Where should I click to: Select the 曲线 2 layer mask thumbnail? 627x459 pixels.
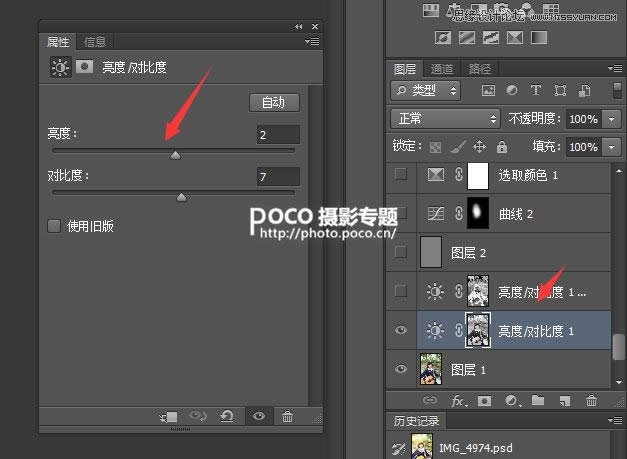point(478,213)
